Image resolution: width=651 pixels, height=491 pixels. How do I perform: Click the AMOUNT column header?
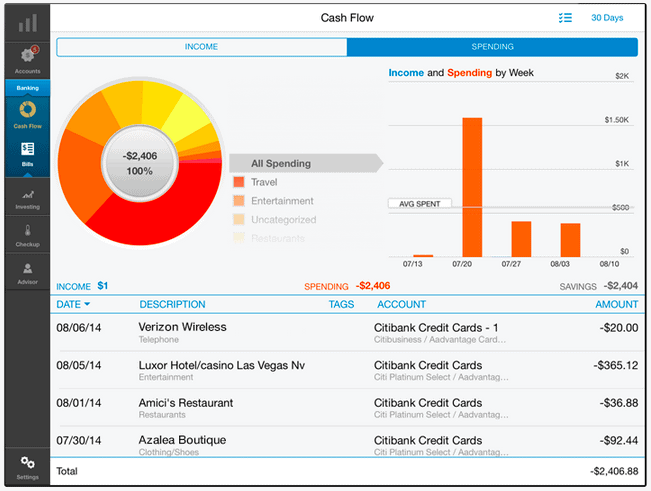click(x=616, y=304)
